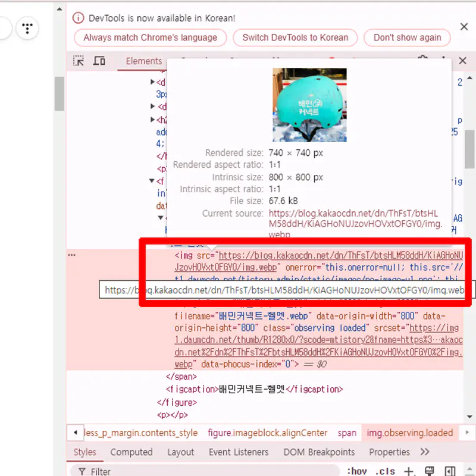The width and height of the screenshot is (476, 476).
Task: Click the img.observing.loaded breadcrumb
Action: pos(409,433)
